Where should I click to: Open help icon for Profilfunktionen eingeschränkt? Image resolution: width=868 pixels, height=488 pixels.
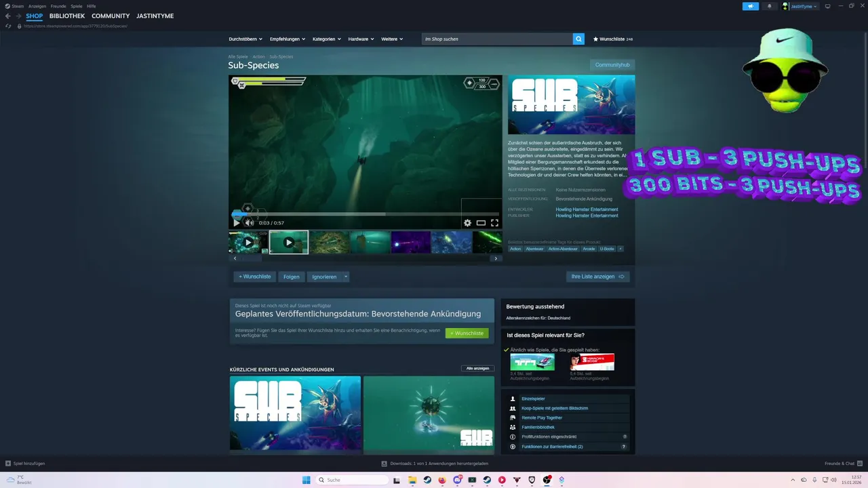pos(625,436)
